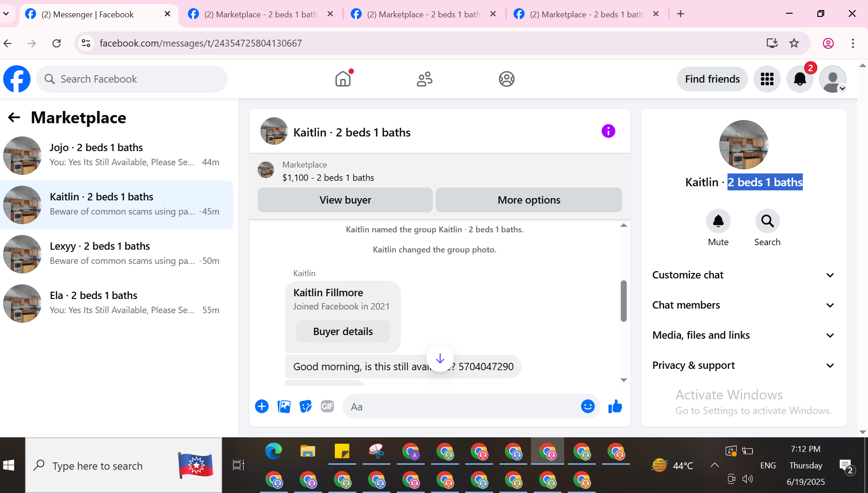Viewport: 868px width, 493px height.
Task: Expand Chat members section
Action: click(x=743, y=305)
